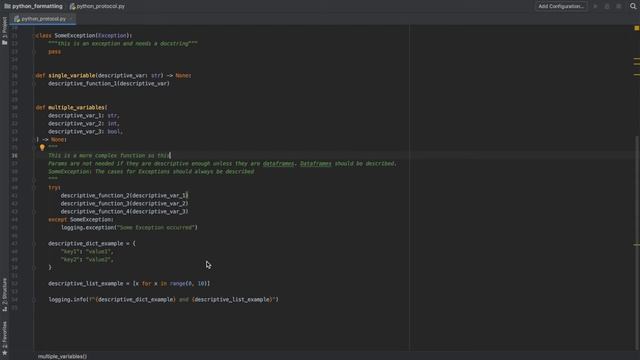The width and height of the screenshot is (640, 360).
Task: Click the "key1": "value1" dict entry
Action: click(87, 252)
